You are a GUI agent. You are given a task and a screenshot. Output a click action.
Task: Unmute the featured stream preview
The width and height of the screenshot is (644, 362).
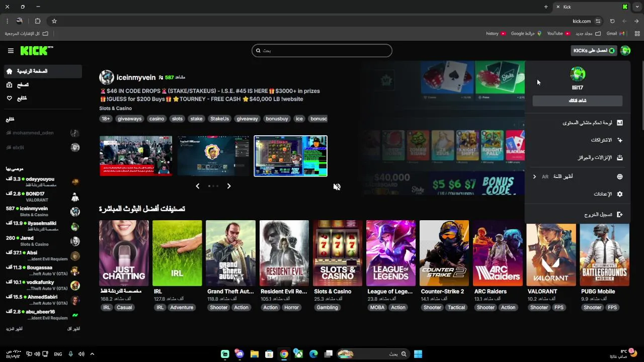tap(337, 187)
